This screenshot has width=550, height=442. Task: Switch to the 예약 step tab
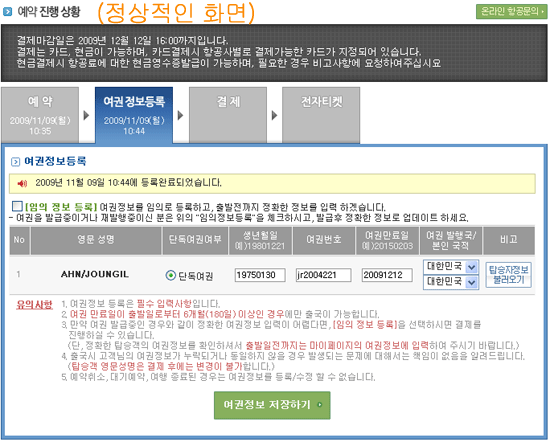40,115
